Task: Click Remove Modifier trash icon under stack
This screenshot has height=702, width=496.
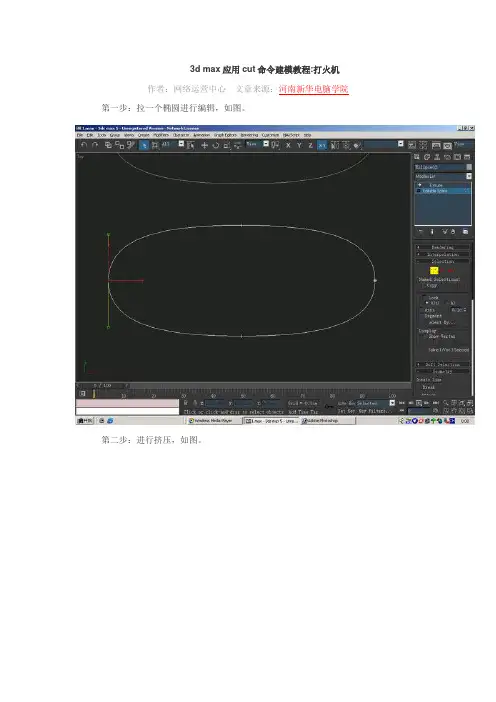Action: pos(453,231)
